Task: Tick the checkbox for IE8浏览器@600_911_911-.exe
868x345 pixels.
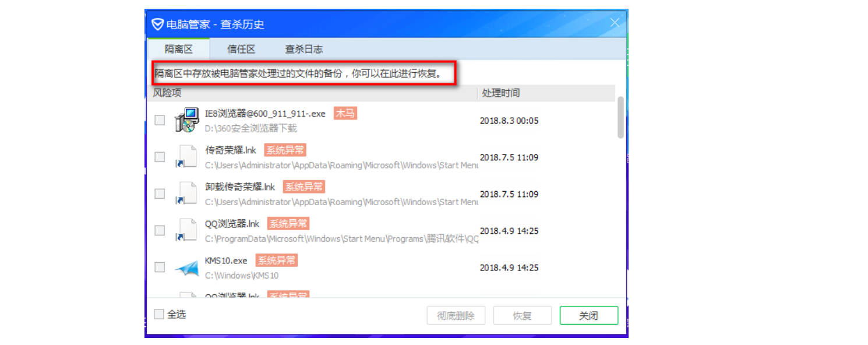Action: [160, 120]
